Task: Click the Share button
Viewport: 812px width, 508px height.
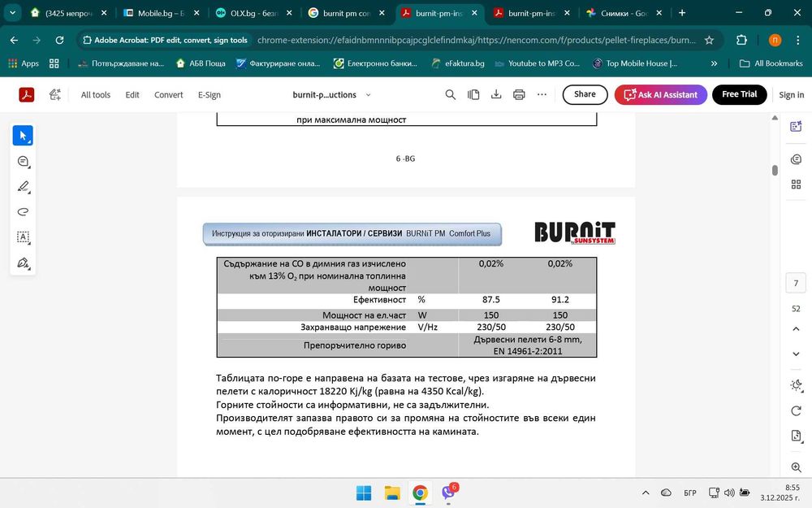Action: pos(585,94)
